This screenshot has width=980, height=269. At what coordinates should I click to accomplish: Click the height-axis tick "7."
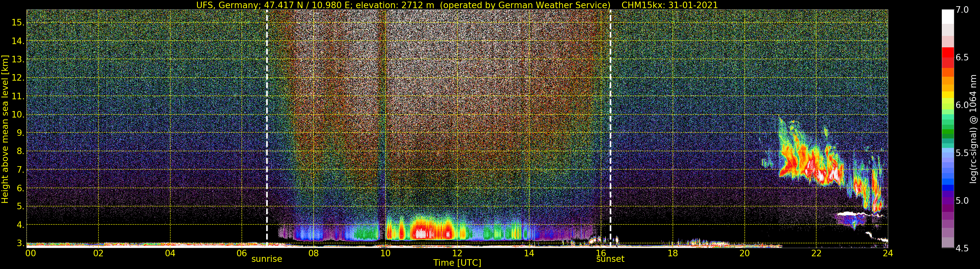(20, 170)
